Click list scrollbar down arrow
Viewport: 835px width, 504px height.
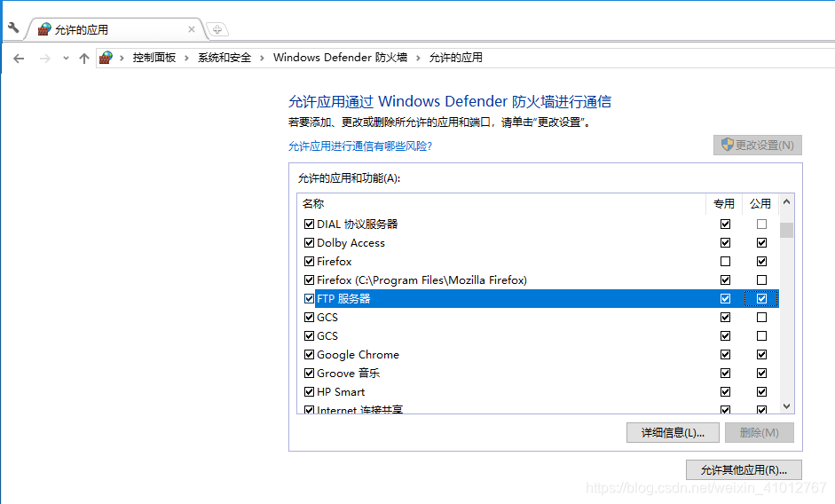tap(786, 406)
